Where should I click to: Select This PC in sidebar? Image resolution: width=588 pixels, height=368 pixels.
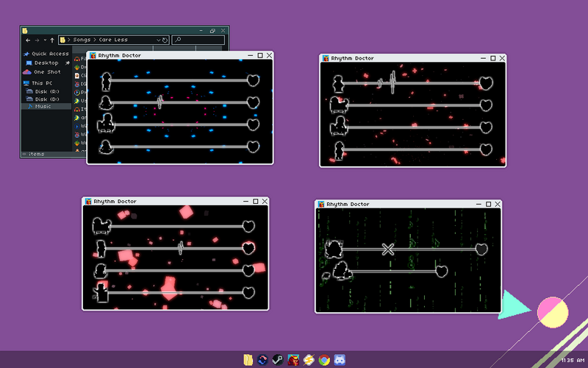click(x=38, y=83)
